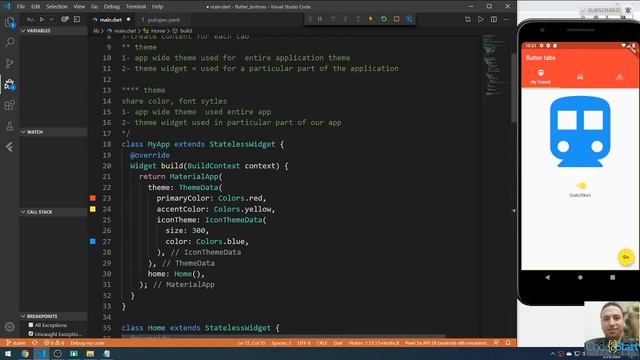Open the Debug Console from the sidebar header
640x360 pixels.
pyautogui.click(x=77, y=19)
